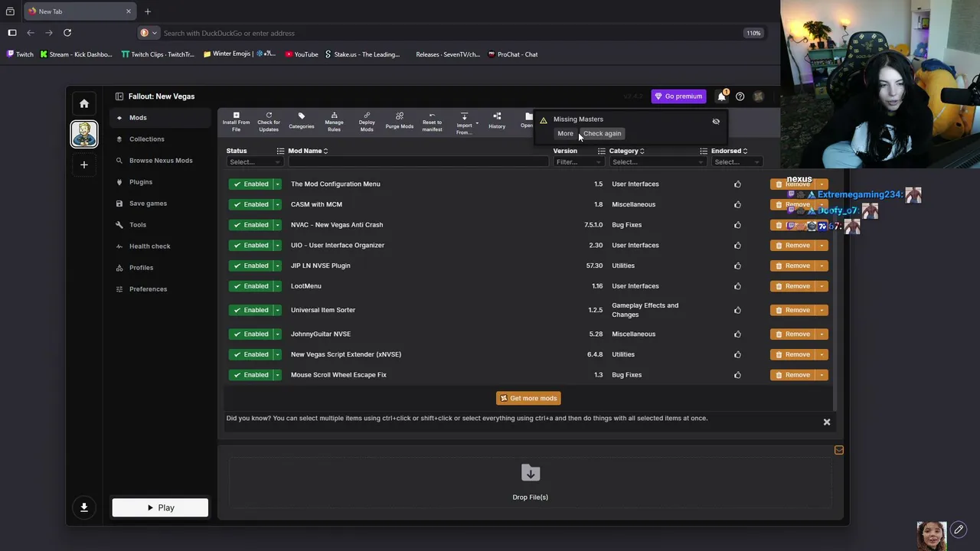Endorse Mouse Scroll Wheel Escape Fix
Viewport: 980px width, 551px height.
point(737,375)
